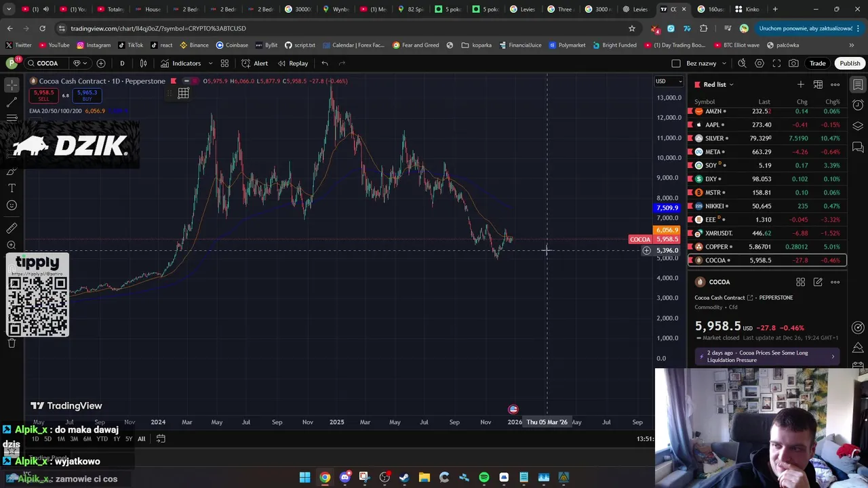Start bar Replay mode
The image size is (868, 488).
pyautogui.click(x=292, y=63)
